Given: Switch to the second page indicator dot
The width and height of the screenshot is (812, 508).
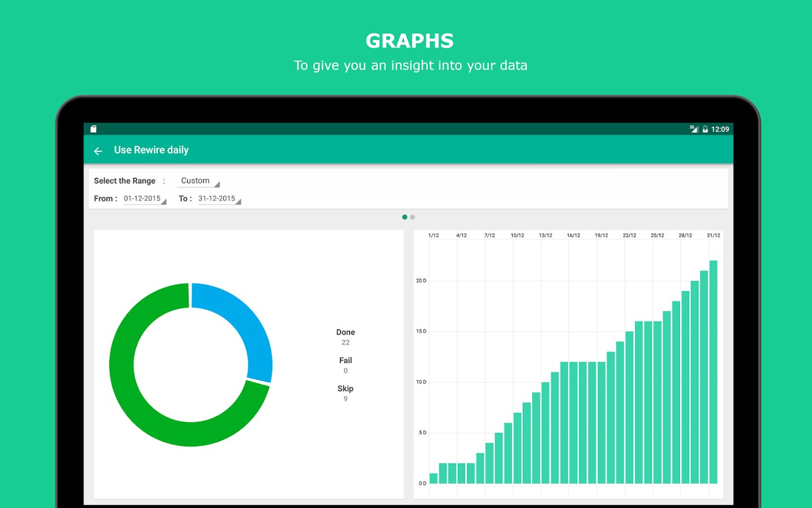Looking at the screenshot, I should click(413, 217).
